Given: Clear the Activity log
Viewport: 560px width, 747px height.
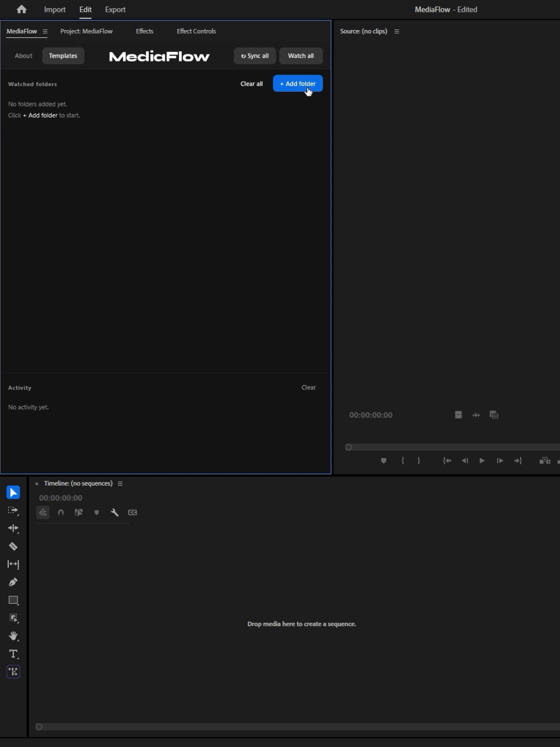Looking at the screenshot, I should pyautogui.click(x=309, y=388).
